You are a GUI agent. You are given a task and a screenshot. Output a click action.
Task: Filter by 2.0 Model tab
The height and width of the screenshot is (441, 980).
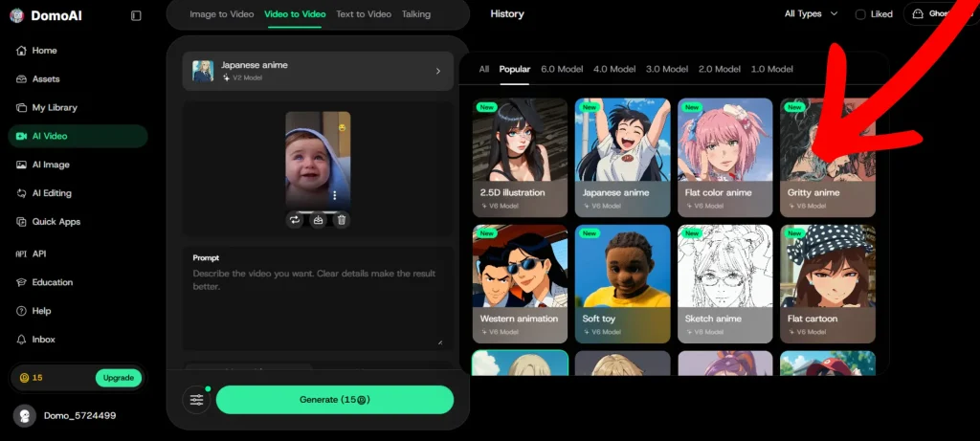pos(720,69)
